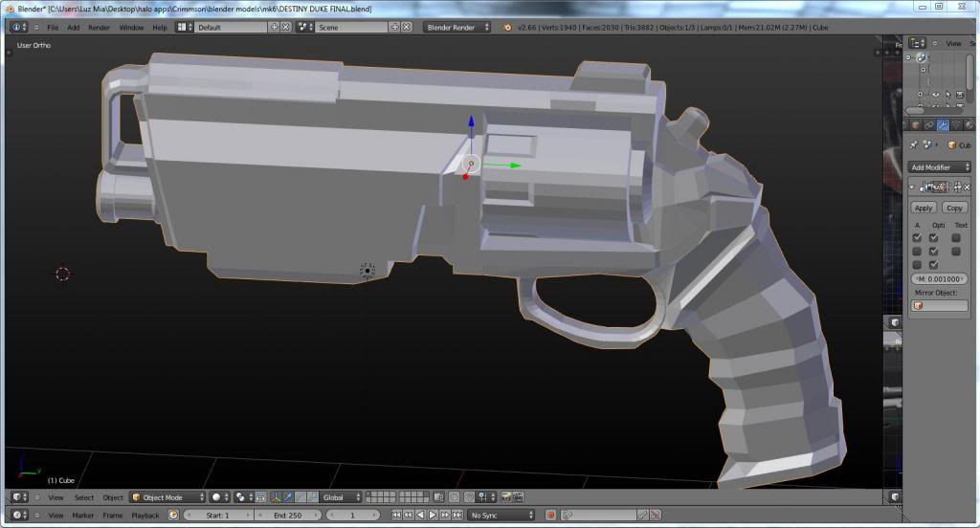The width and height of the screenshot is (980, 528).
Task: Click the Mirror Object field
Action: click(940, 305)
